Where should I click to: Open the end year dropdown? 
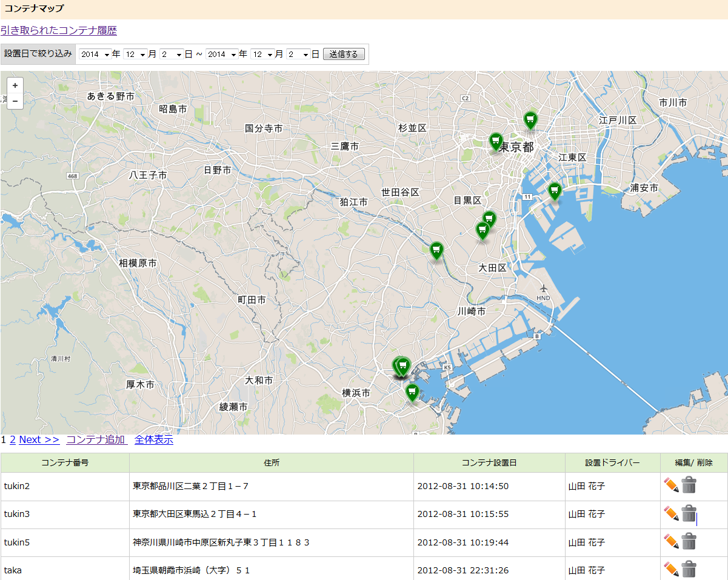pyautogui.click(x=221, y=55)
